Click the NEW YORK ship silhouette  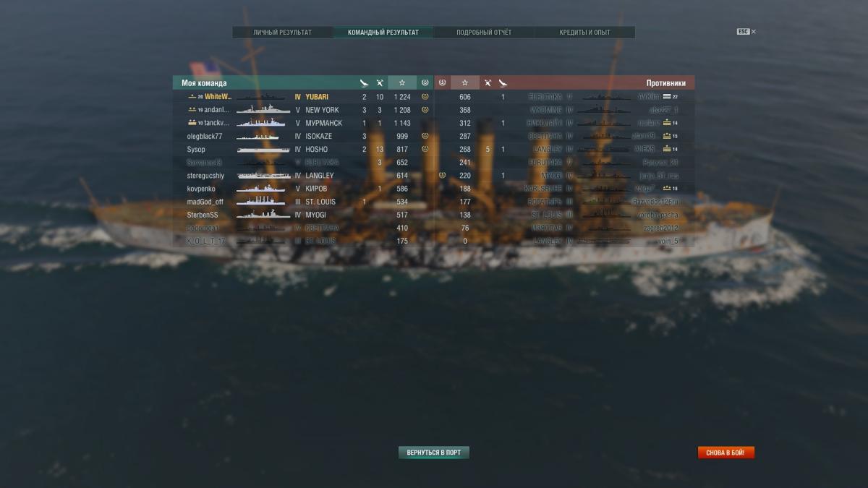(263, 110)
